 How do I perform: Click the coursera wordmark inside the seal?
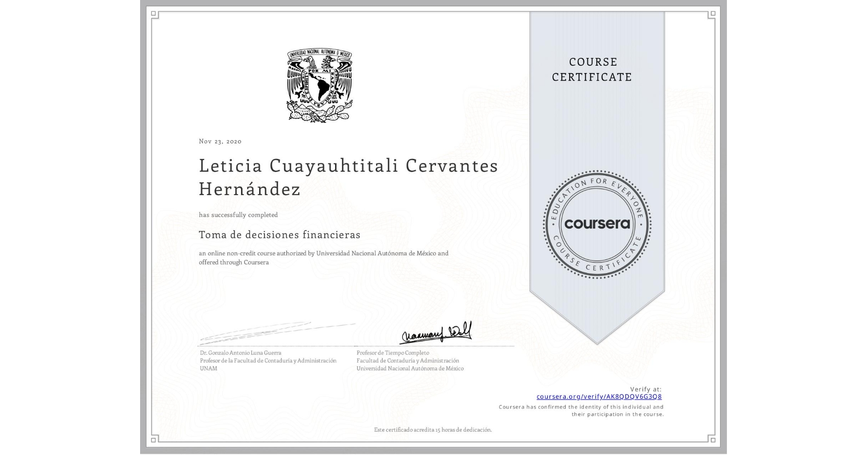click(x=598, y=225)
